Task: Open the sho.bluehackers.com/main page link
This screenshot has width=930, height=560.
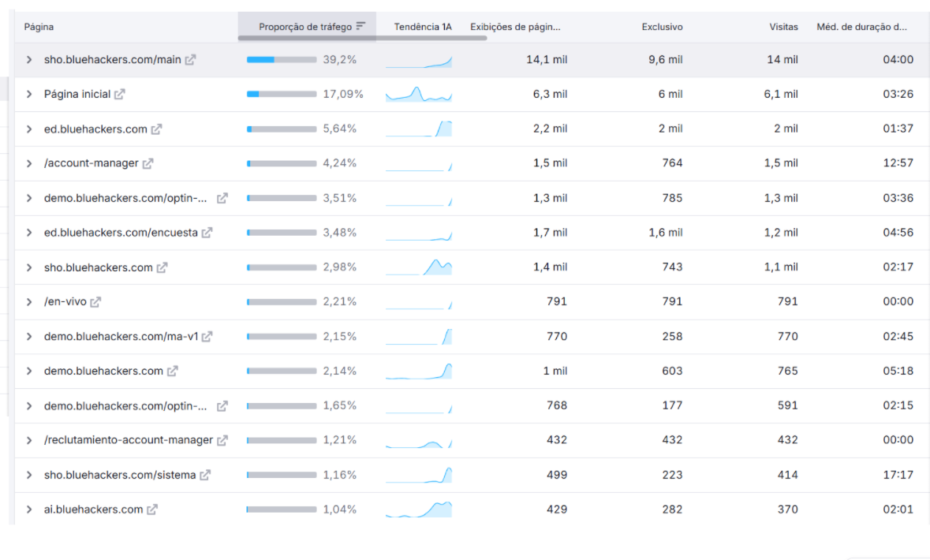Action: point(113,60)
